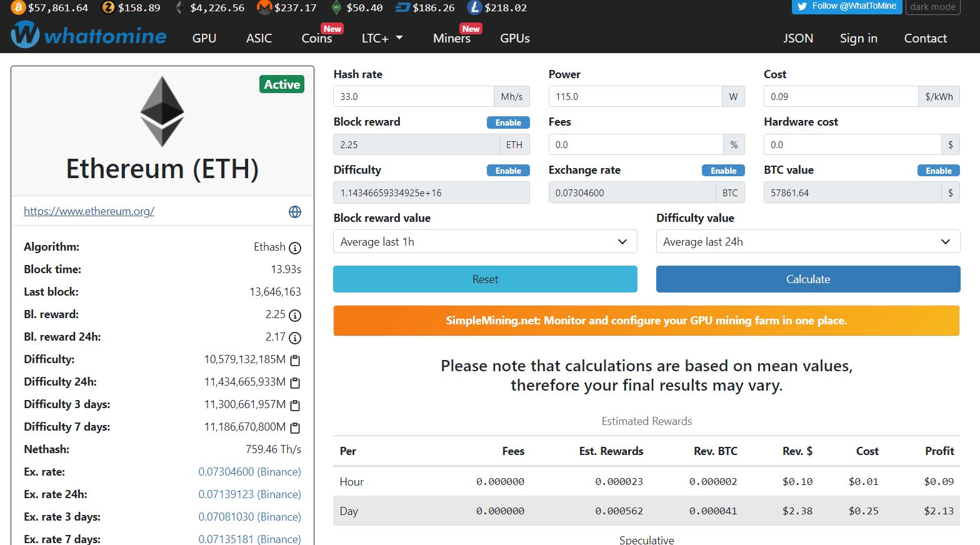
Task: Click the Last block number 13,646,163
Action: point(275,292)
